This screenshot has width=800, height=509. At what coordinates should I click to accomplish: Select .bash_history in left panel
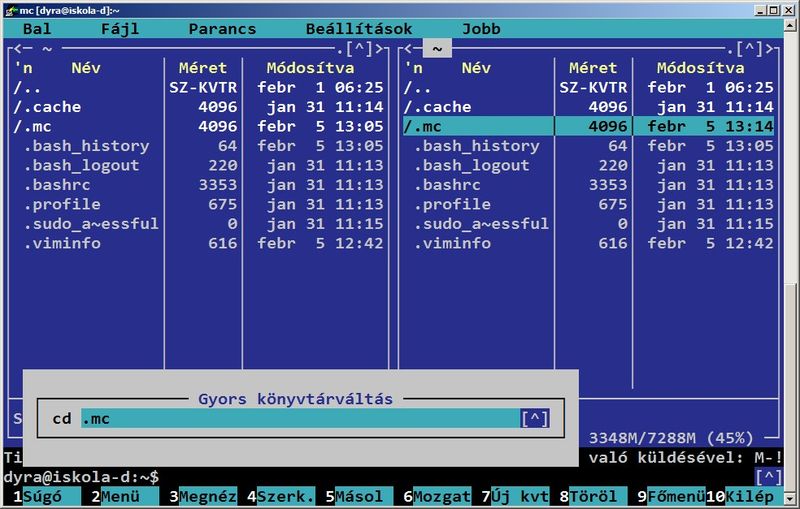[199, 145]
